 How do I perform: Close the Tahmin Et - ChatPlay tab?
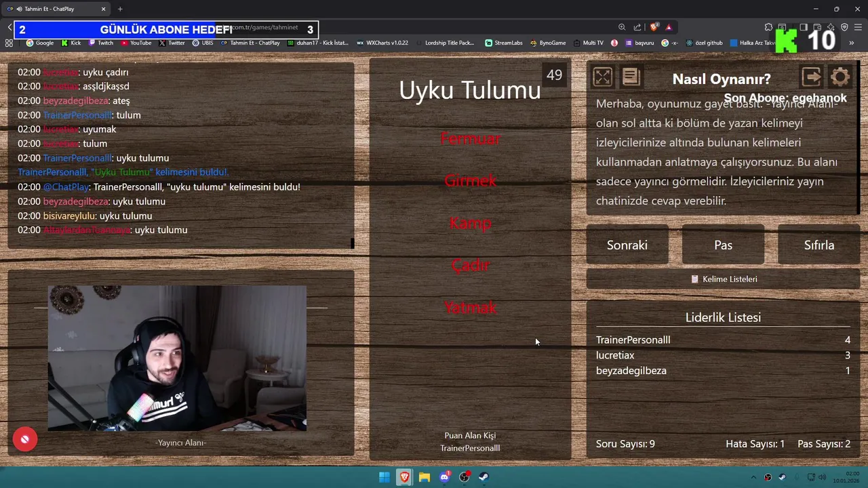click(x=103, y=9)
